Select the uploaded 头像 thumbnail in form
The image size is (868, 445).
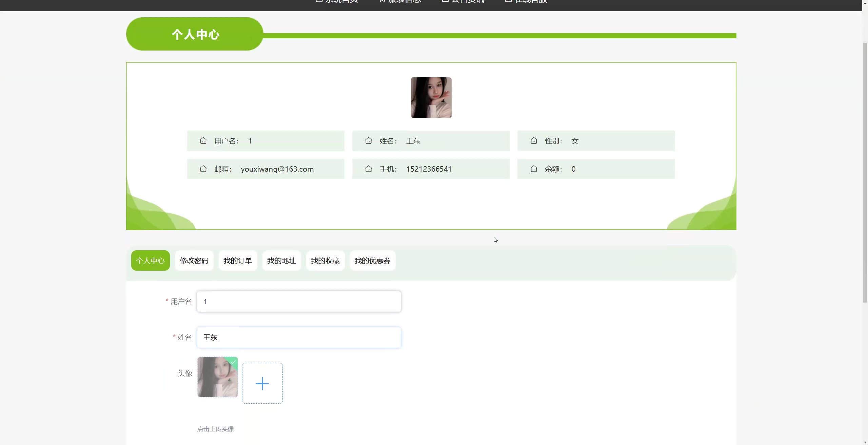click(217, 377)
